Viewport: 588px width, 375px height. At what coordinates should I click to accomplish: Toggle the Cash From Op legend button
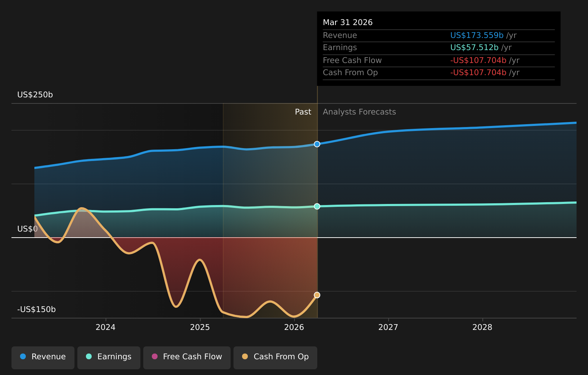[275, 357]
